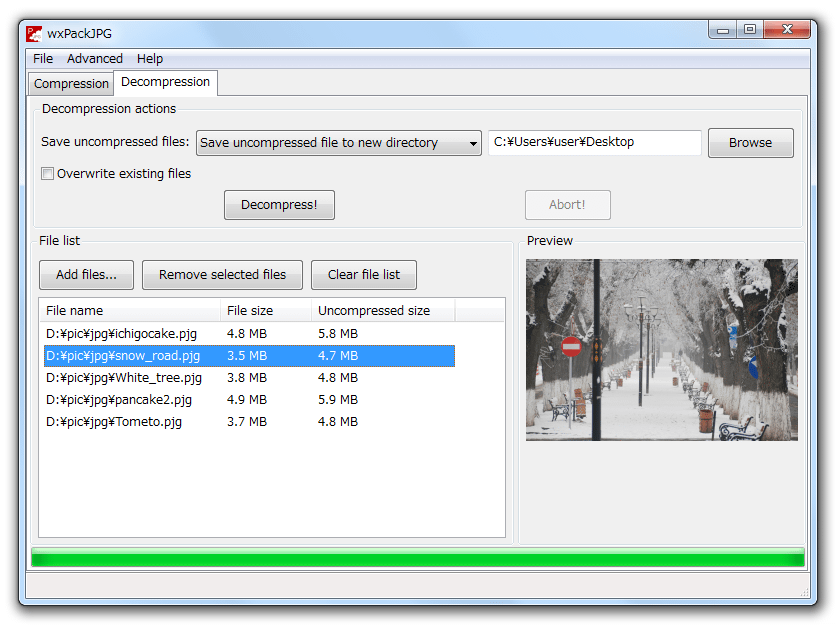
Task: Clear the file list
Action: [363, 275]
